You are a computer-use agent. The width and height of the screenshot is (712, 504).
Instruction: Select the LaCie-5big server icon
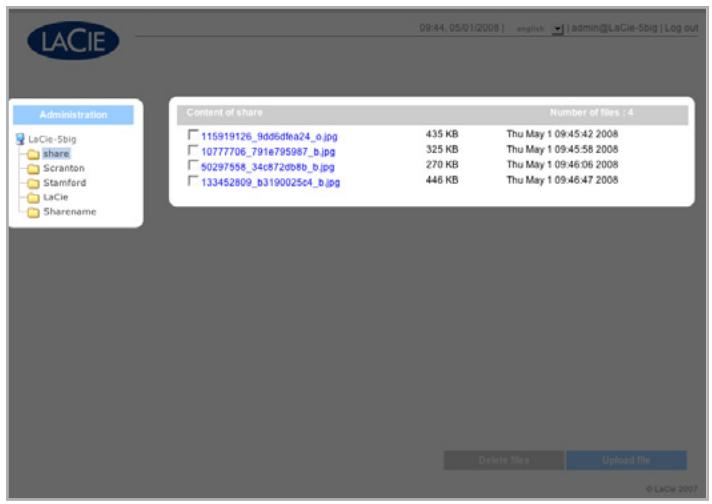[20, 139]
